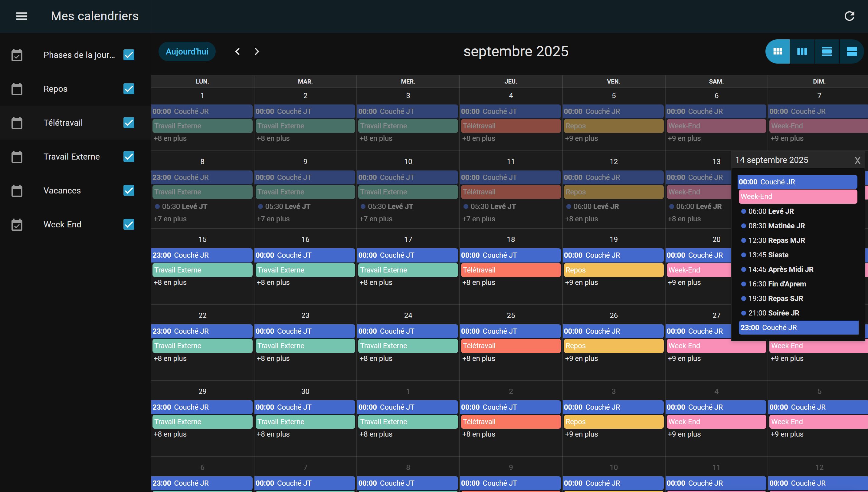The width and height of the screenshot is (868, 492).
Task: Open the hamburger sidebar menu
Action: [x=21, y=16]
